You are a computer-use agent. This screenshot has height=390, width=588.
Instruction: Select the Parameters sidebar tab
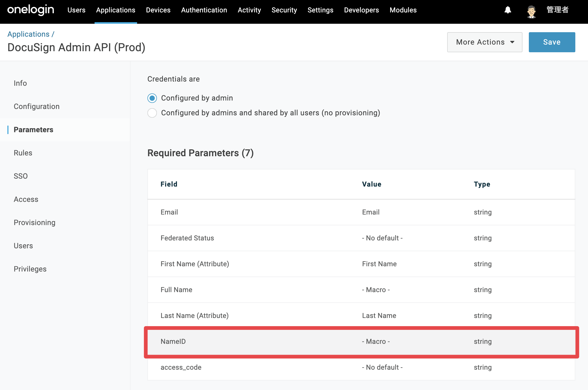(34, 130)
